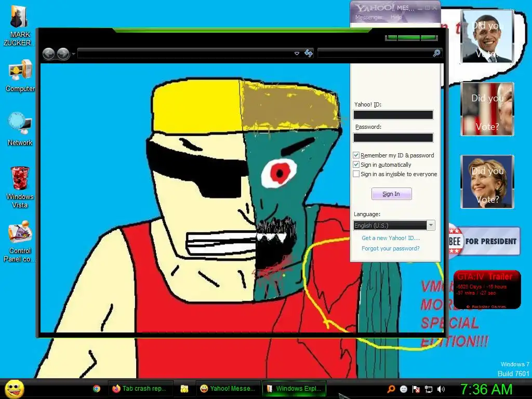The height and width of the screenshot is (399, 532).
Task: Click Get a new Yahoo! ID link
Action: (x=391, y=238)
